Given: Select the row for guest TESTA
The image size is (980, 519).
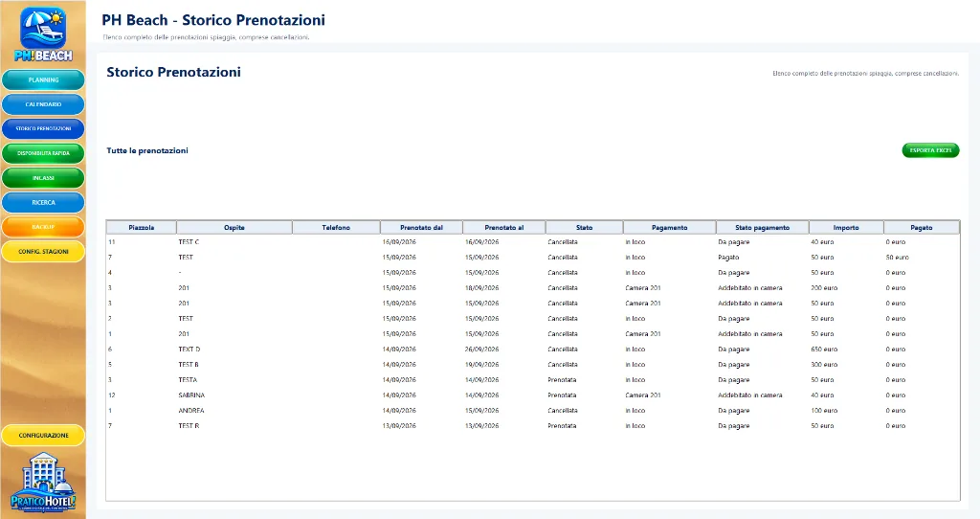Looking at the screenshot, I should pos(532,380).
